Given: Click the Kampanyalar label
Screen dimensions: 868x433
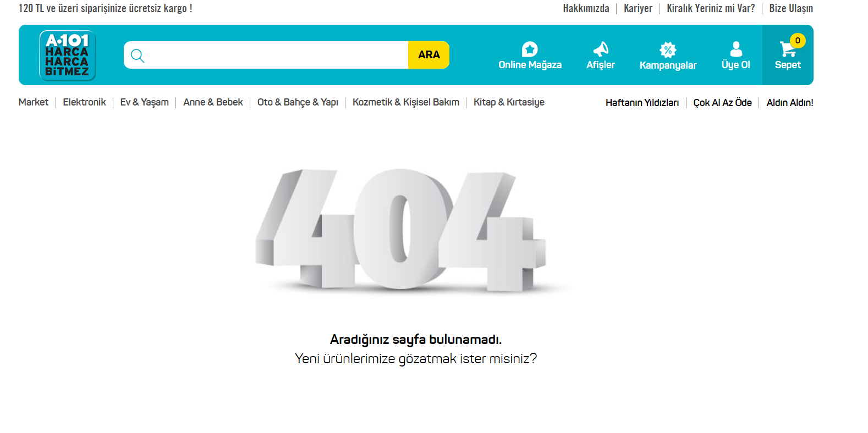Looking at the screenshot, I should pyautogui.click(x=668, y=65).
